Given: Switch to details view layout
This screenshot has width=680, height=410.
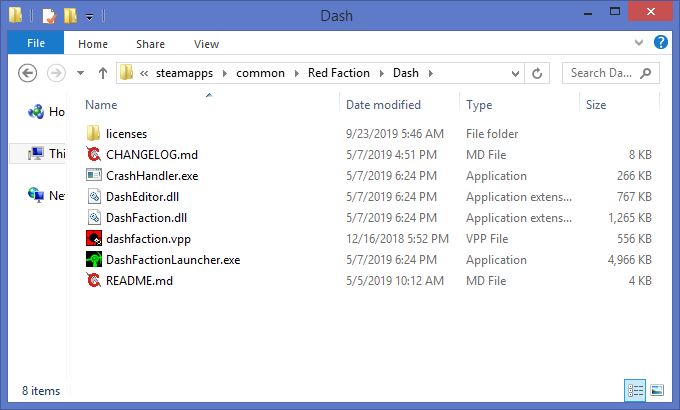Looking at the screenshot, I should (x=635, y=390).
